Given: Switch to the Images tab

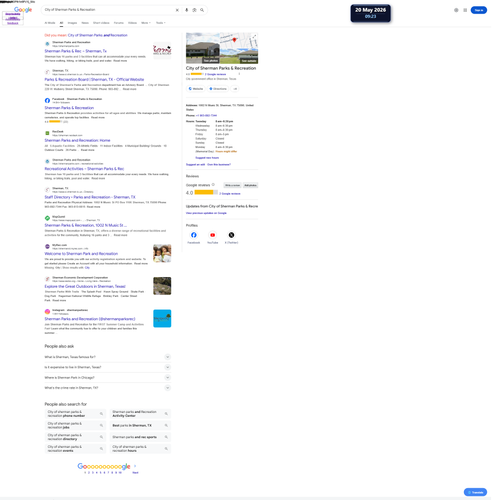Looking at the screenshot, I should click(73, 23).
